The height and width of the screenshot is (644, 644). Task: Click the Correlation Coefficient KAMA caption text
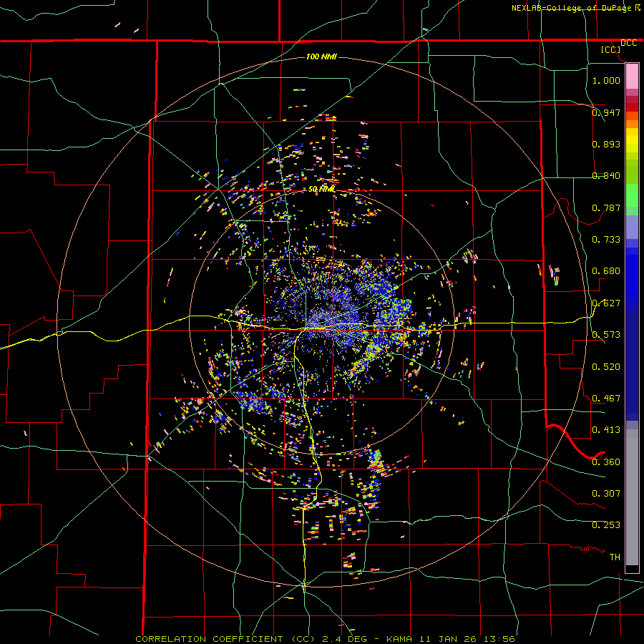[325, 639]
